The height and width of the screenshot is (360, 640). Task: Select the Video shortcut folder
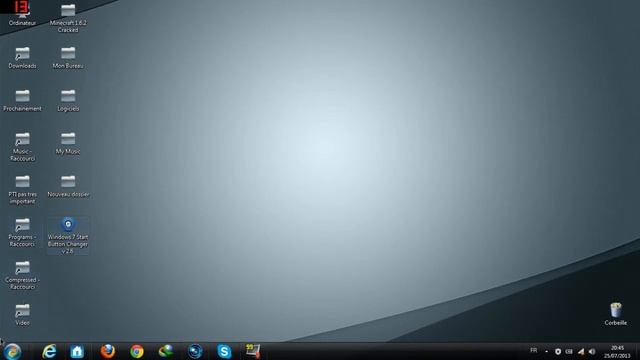[22, 315]
